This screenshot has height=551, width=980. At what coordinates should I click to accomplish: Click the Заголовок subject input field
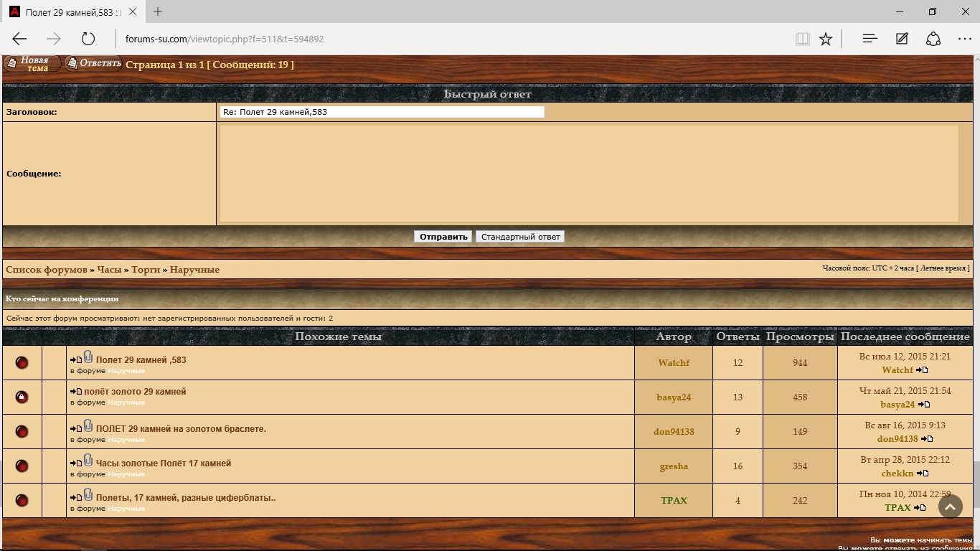382,112
